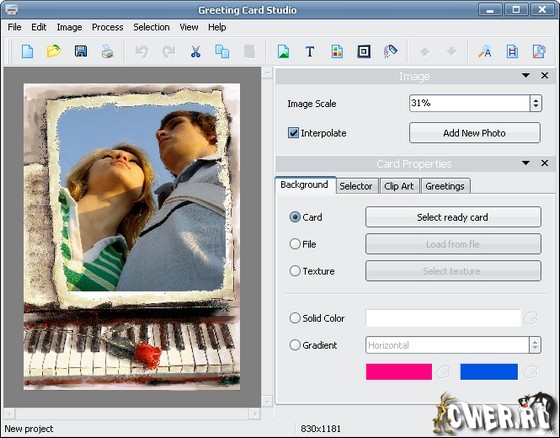Insert a picture with the image icon

coord(283,51)
